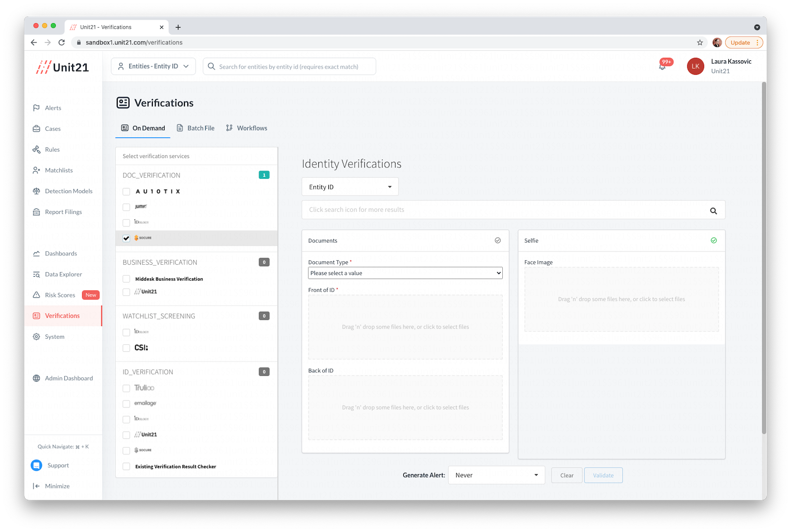Navigate to Detection Models
The width and height of the screenshot is (791, 532).
pyautogui.click(x=68, y=191)
